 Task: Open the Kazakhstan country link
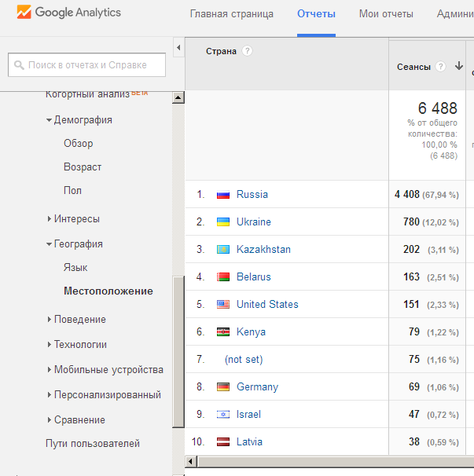pyautogui.click(x=263, y=249)
